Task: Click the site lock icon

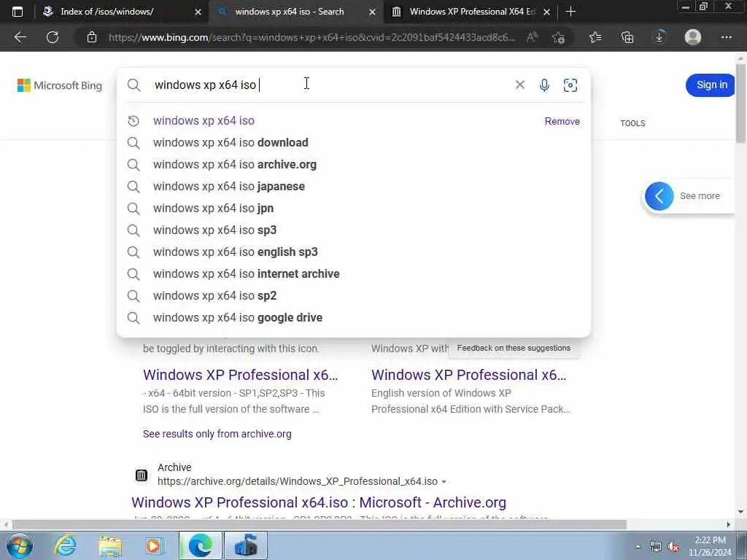Action: [x=92, y=37]
